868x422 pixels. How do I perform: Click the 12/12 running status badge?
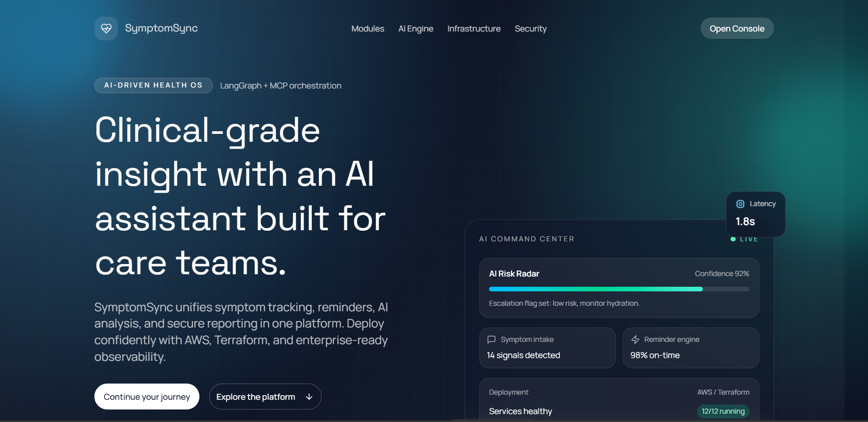[723, 411]
